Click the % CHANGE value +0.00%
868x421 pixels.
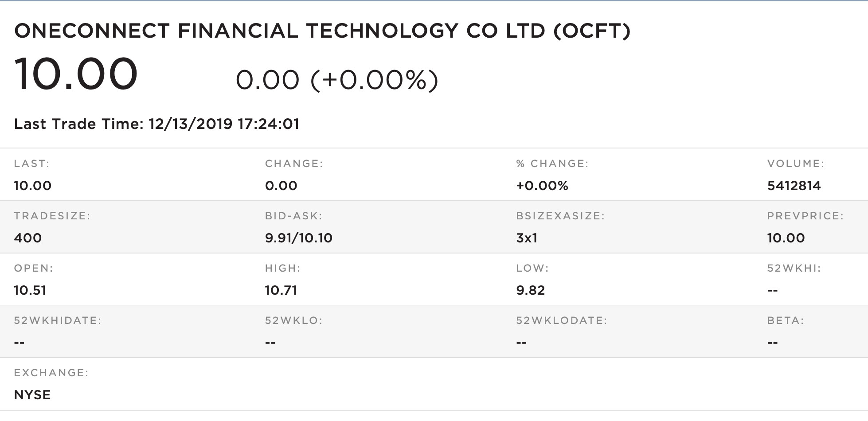coord(542,186)
